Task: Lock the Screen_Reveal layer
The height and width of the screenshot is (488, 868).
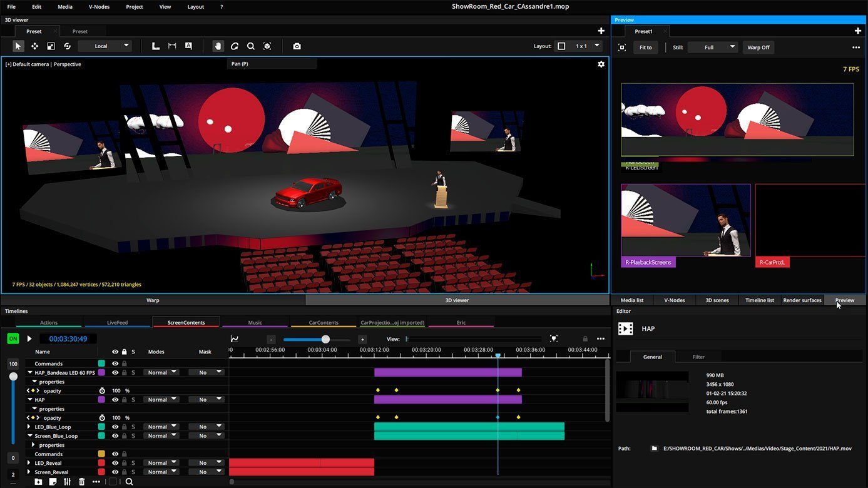Action: point(124,472)
